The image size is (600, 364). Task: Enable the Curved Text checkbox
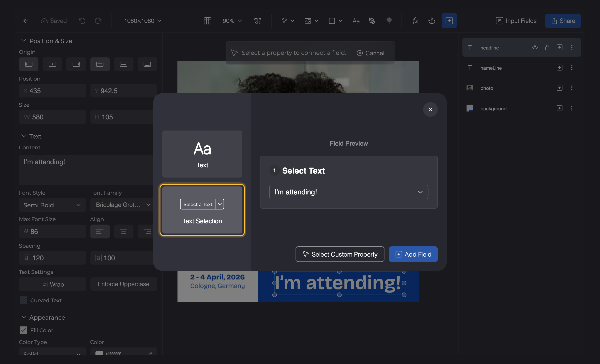pyautogui.click(x=23, y=300)
